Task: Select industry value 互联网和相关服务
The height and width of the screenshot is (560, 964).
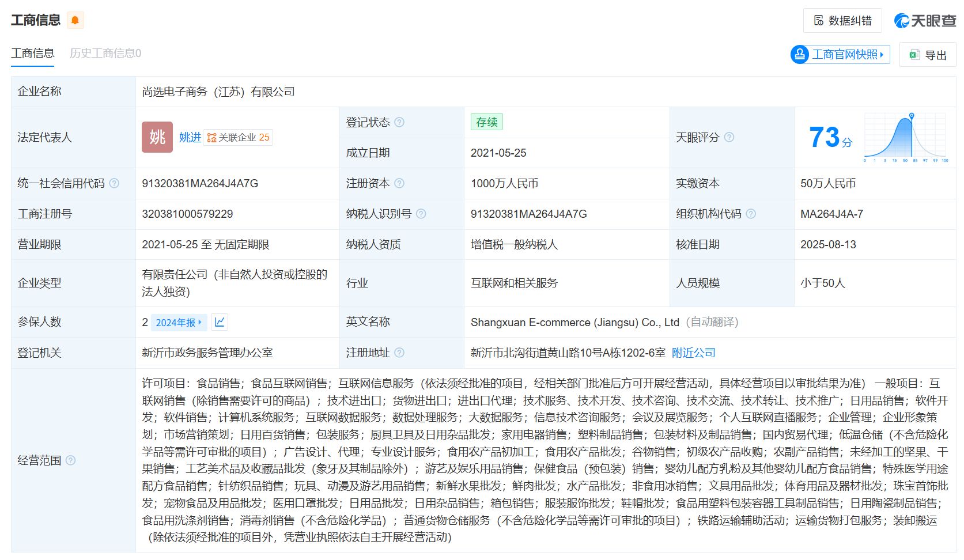Action: tap(514, 283)
